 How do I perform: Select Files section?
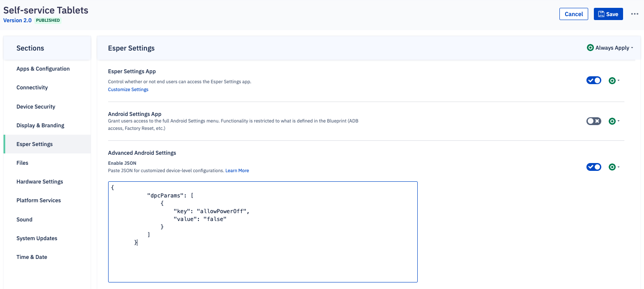coord(47,163)
